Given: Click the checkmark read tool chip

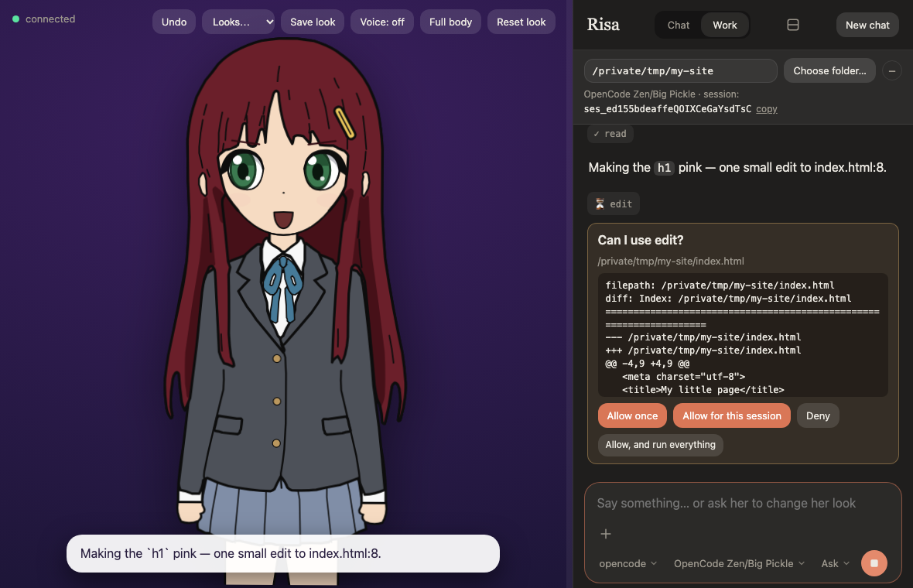Looking at the screenshot, I should 610,134.
